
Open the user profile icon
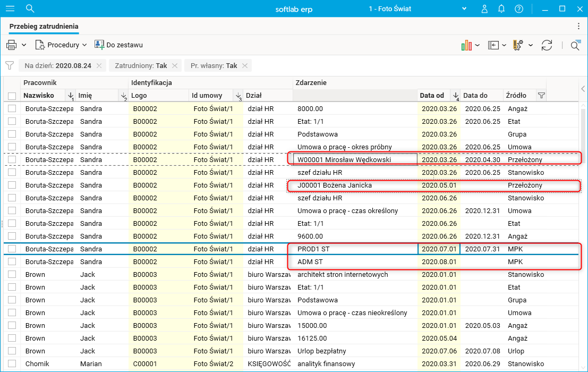pyautogui.click(x=484, y=9)
